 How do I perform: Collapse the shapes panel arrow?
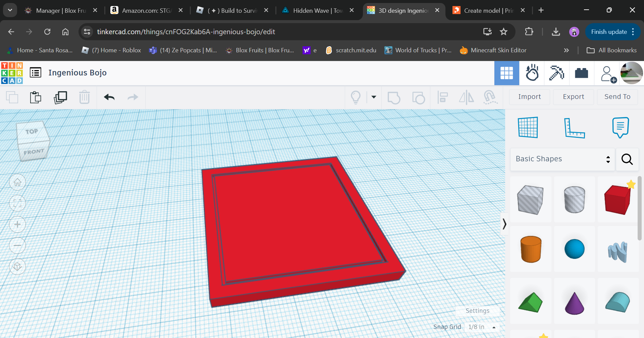[x=504, y=224]
